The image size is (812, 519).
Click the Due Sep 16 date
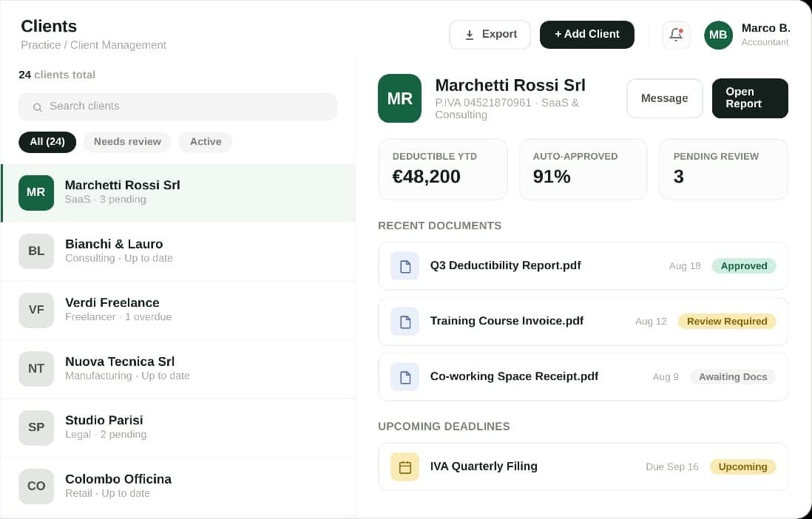[x=671, y=467]
